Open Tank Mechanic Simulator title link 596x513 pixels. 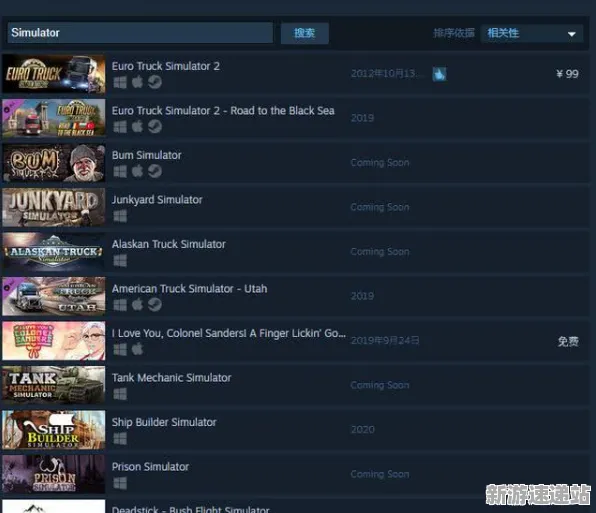click(171, 378)
